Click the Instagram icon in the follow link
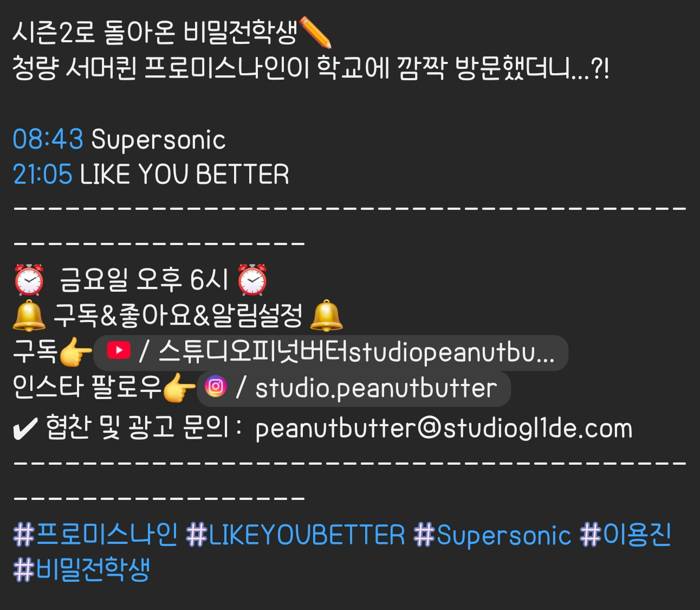 pyautogui.click(x=216, y=387)
